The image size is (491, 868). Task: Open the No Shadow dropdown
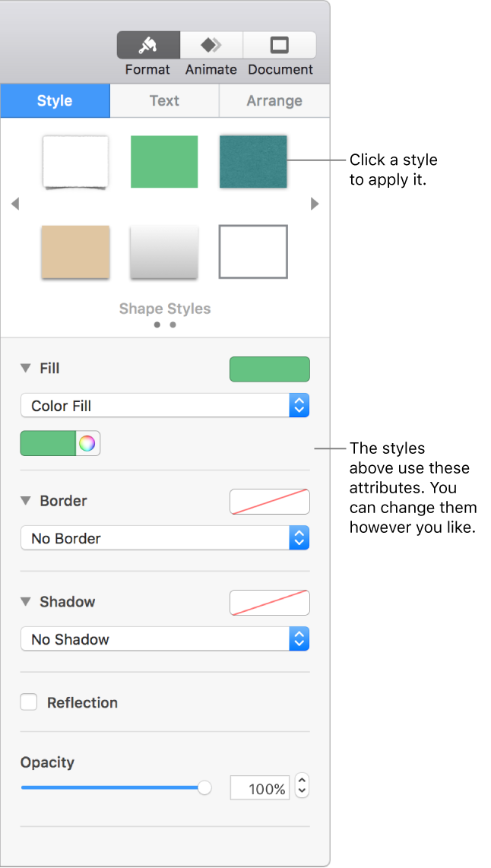(x=165, y=639)
